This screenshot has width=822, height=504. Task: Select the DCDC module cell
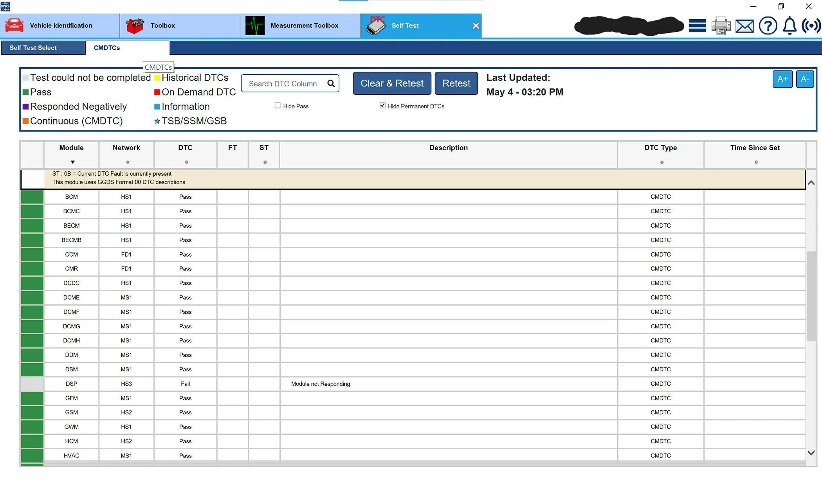71,283
